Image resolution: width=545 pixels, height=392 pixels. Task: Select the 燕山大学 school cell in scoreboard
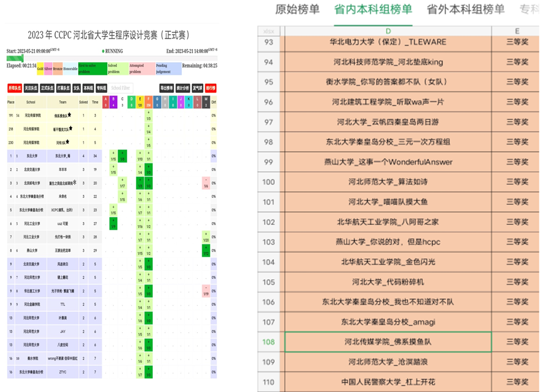point(33,250)
